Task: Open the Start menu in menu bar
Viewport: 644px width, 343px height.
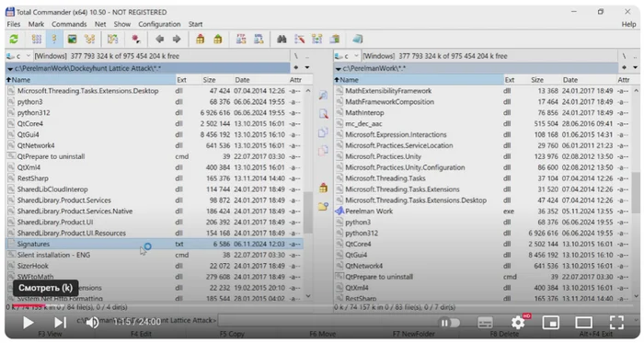Action: (x=195, y=24)
